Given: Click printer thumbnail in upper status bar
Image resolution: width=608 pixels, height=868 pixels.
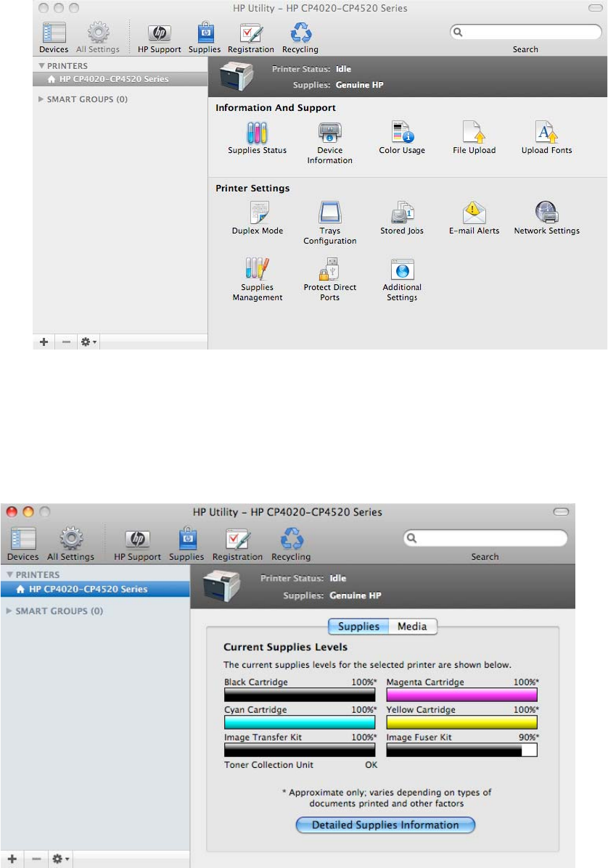Looking at the screenshot, I should (237, 76).
